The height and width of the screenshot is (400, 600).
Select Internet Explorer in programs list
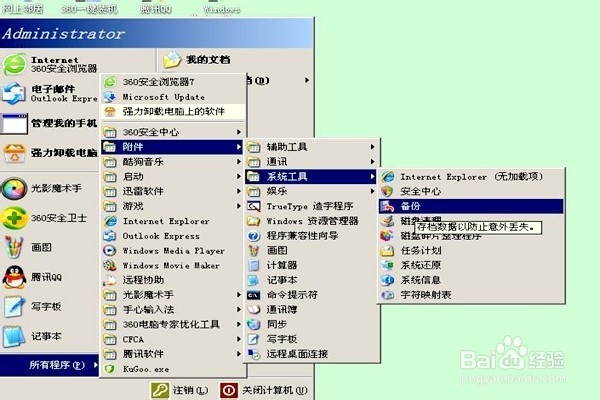pos(172,221)
